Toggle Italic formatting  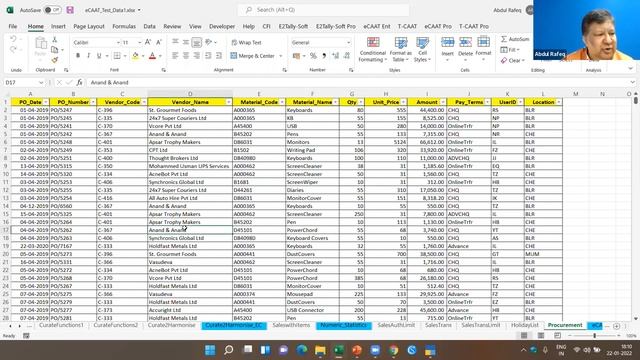click(x=88, y=56)
